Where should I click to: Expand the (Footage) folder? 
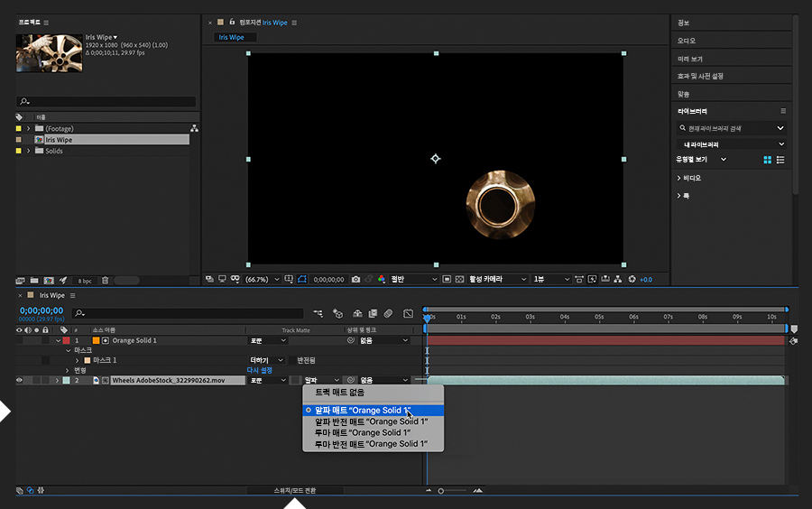tap(29, 128)
